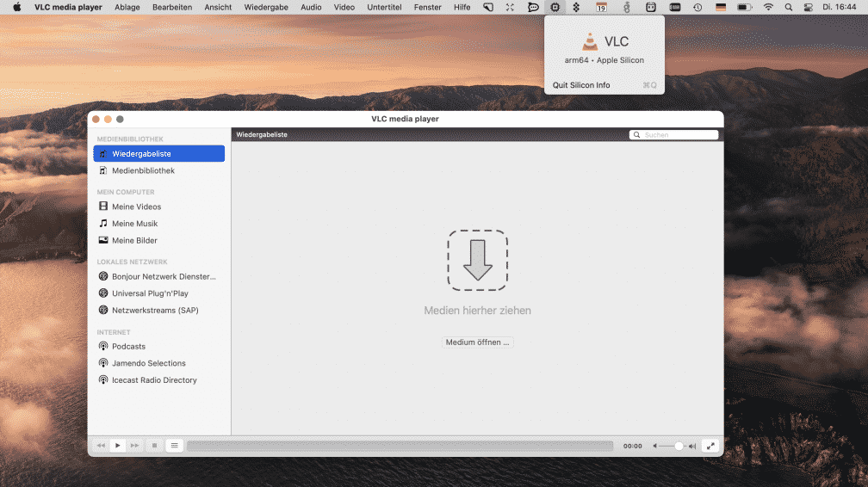This screenshot has height=487, width=868.
Task: Click the Di. 16:44 clock
Action: (x=840, y=7)
